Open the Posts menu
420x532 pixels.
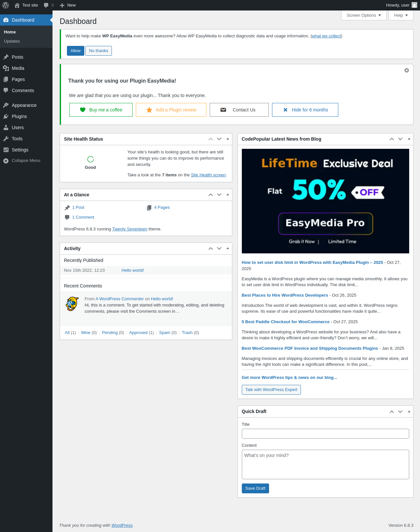(26, 57)
